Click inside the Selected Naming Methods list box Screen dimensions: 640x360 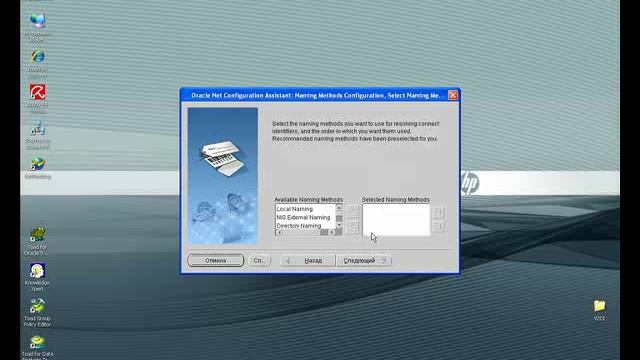[396, 220]
